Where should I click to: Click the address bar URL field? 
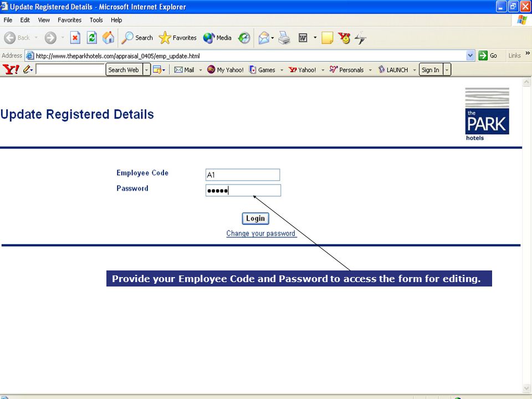tap(250, 55)
